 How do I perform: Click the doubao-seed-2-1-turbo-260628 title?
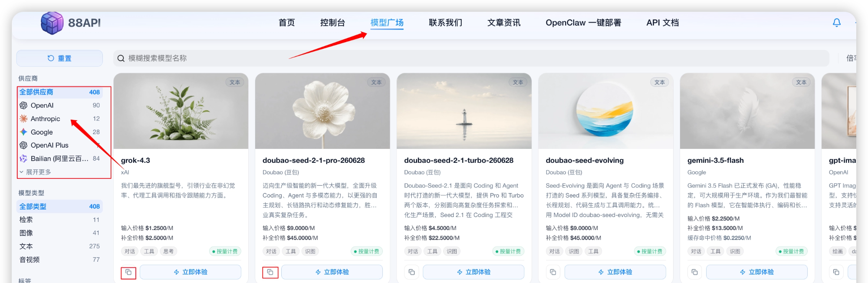(459, 161)
